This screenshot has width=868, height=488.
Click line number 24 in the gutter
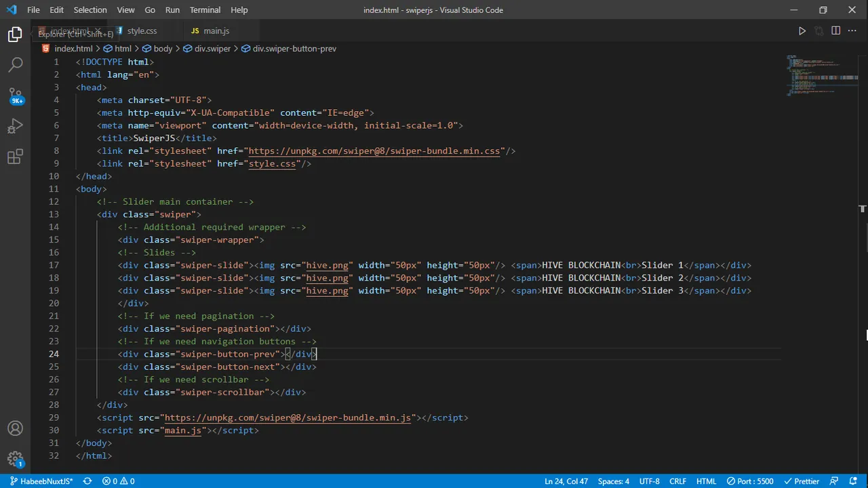pos(54,354)
